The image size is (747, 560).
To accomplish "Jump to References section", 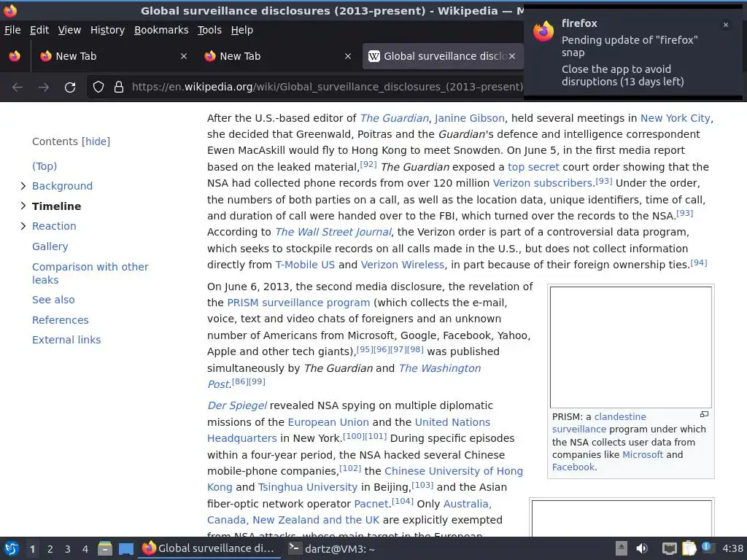I will (61, 320).
